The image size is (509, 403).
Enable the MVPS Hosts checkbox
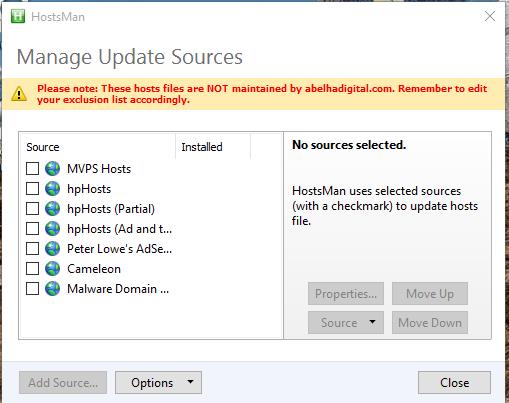click(x=32, y=169)
